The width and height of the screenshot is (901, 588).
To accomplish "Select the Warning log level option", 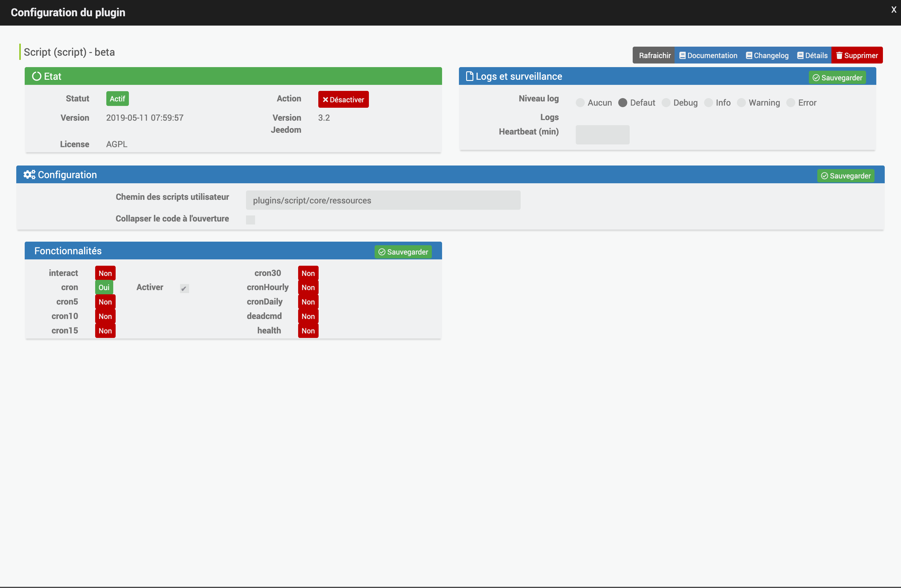I will tap(742, 102).
